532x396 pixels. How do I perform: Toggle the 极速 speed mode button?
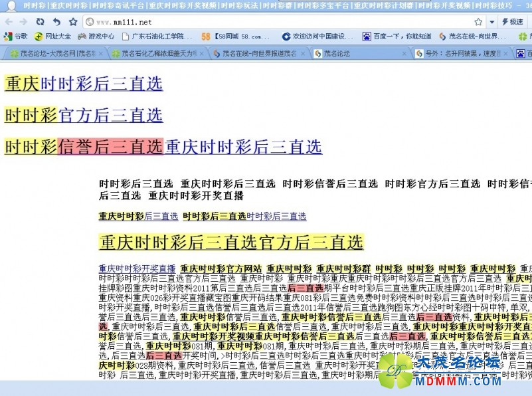513,22
